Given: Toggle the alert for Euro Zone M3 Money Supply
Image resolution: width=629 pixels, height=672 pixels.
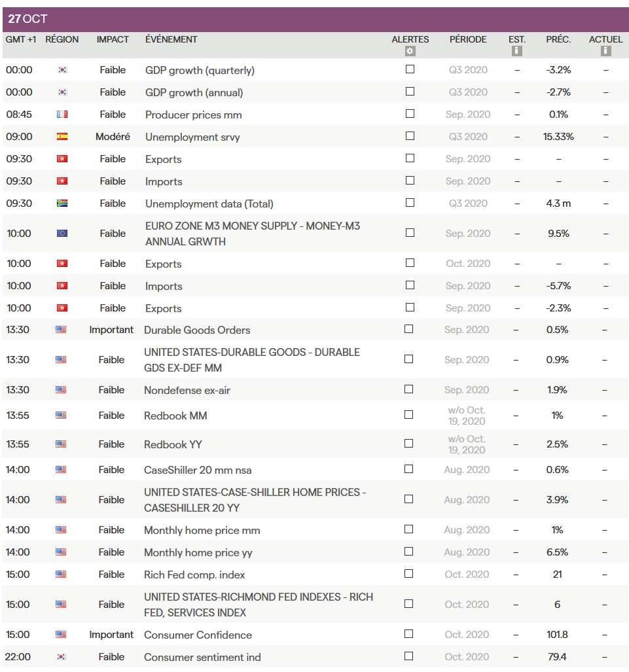Looking at the screenshot, I should point(410,233).
